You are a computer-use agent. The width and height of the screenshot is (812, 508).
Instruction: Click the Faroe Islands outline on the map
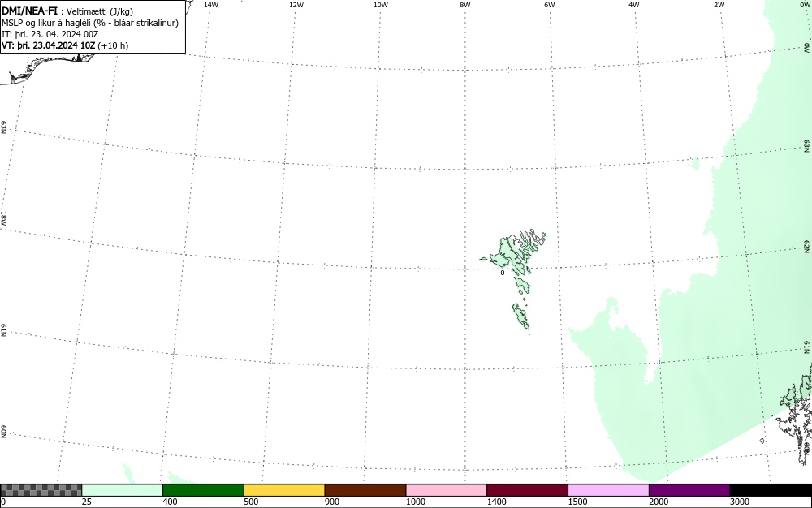(511, 253)
